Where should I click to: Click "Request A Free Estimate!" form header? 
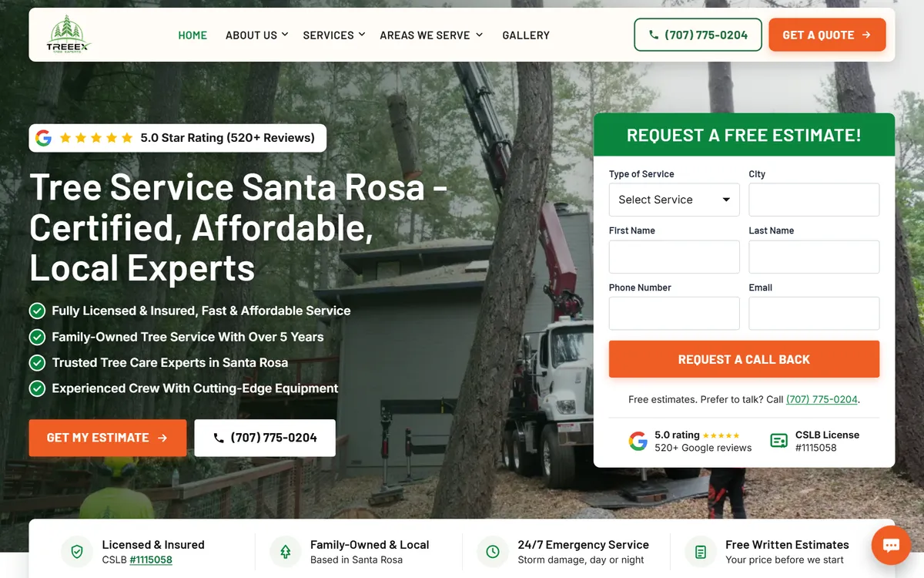click(x=744, y=135)
